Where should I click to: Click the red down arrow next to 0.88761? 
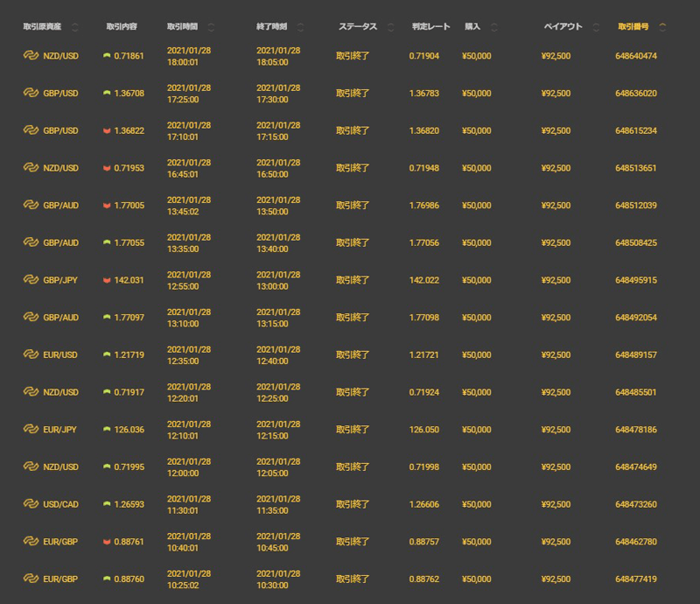point(107,542)
